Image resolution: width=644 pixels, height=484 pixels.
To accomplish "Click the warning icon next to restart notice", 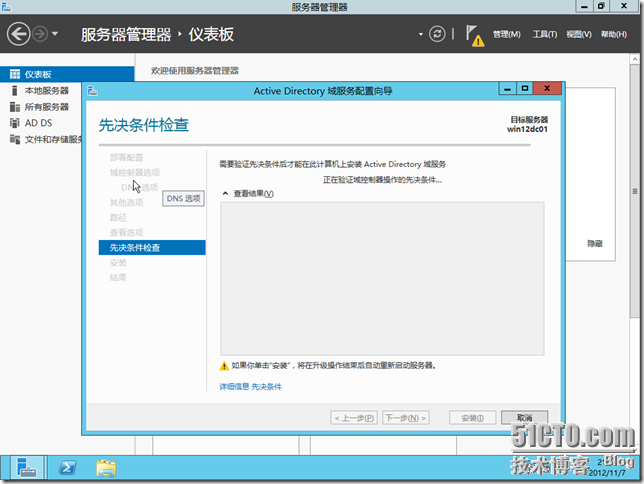I will point(224,365).
